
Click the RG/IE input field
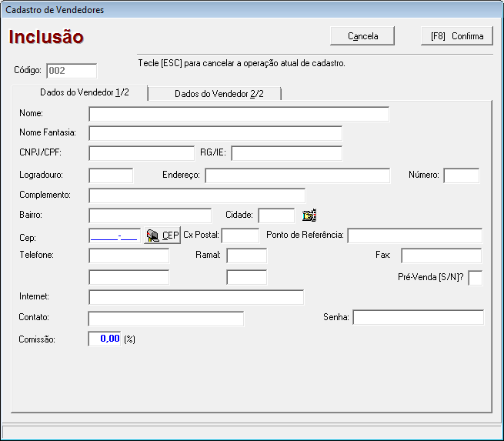pos(286,153)
